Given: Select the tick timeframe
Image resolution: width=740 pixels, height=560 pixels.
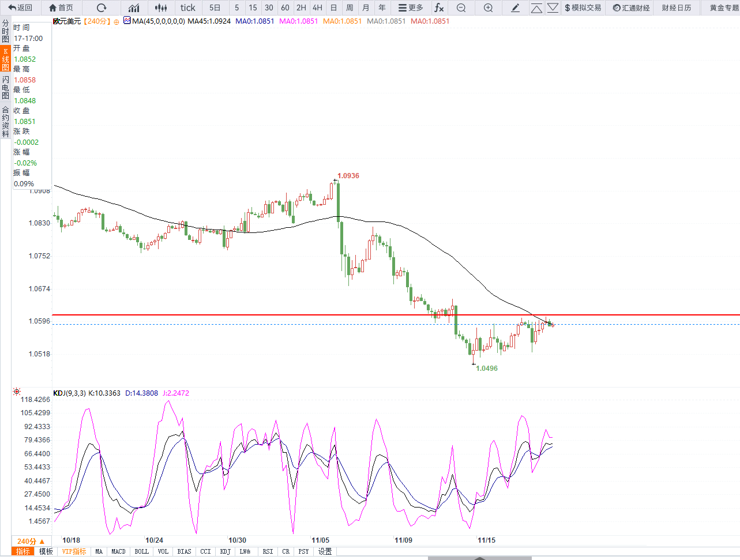Looking at the screenshot, I should point(187,7).
